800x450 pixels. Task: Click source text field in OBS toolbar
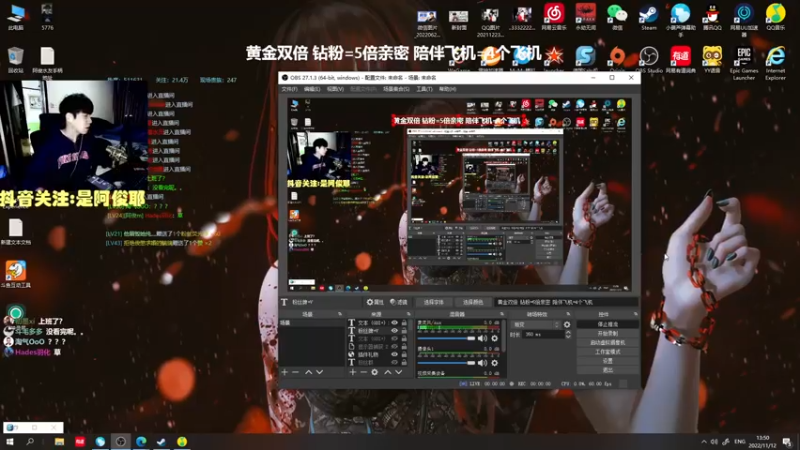565,302
